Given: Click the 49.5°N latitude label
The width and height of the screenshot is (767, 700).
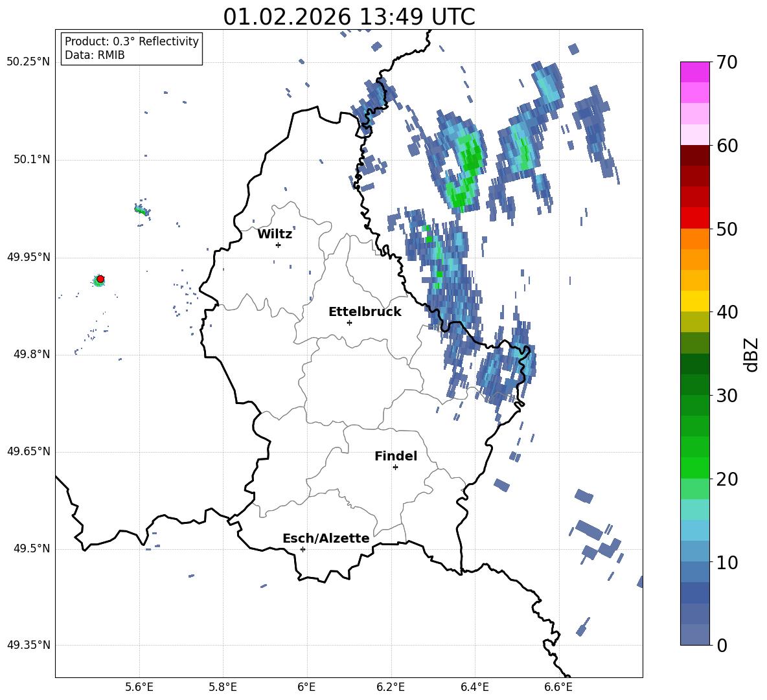Looking at the screenshot, I should (32, 549).
